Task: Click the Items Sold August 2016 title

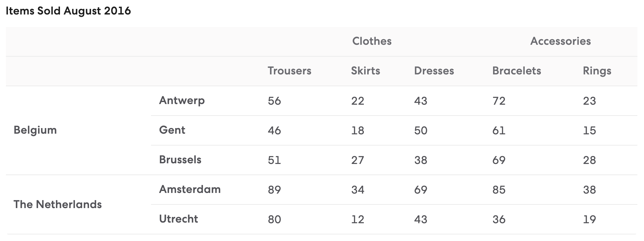Action: pyautogui.click(x=68, y=11)
